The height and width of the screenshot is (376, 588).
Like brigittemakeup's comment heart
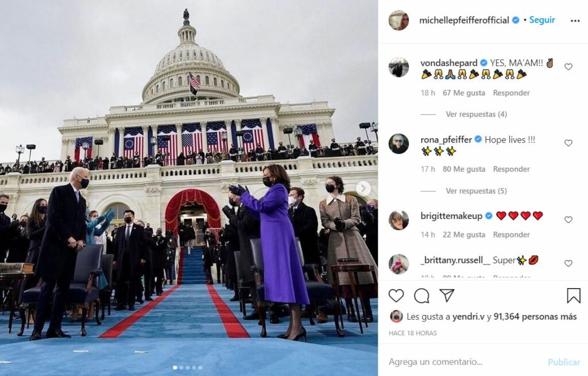pyautogui.click(x=568, y=220)
